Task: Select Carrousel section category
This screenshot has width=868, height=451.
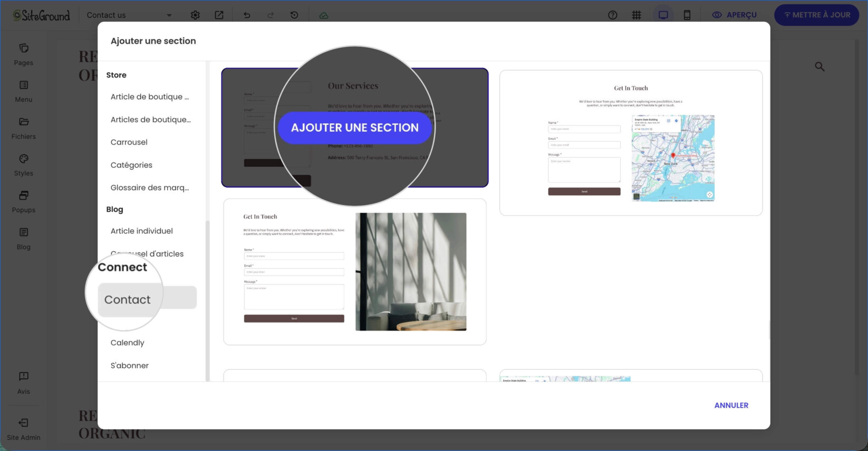Action: (129, 142)
